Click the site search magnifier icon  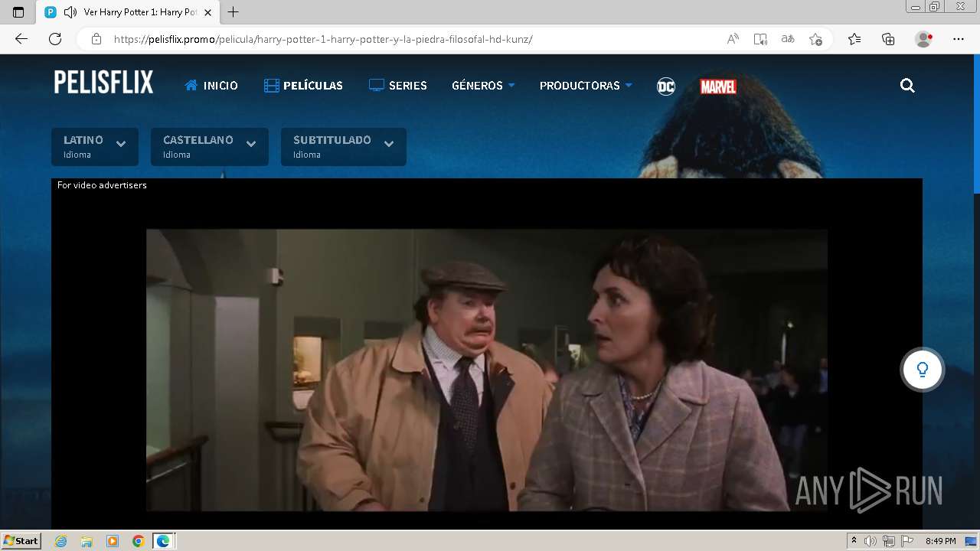coord(907,86)
